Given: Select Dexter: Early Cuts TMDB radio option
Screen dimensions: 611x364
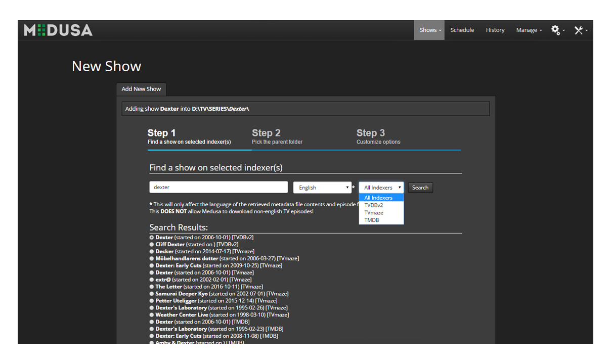Looking at the screenshot, I should coord(152,336).
